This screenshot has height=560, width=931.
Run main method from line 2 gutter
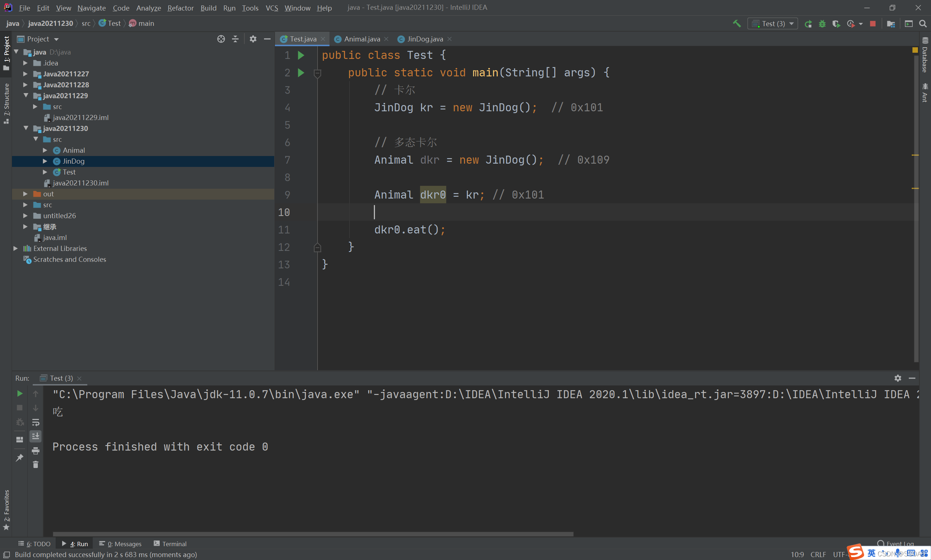tap(301, 72)
